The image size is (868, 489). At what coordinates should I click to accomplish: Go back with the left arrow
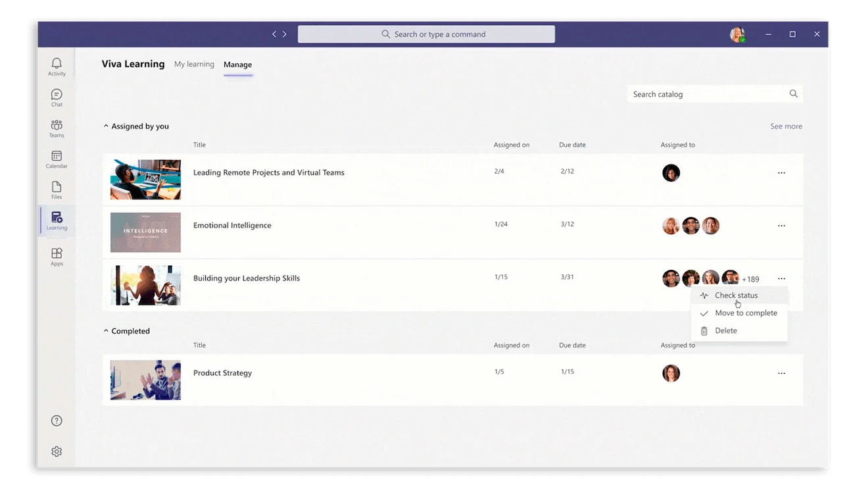click(274, 34)
